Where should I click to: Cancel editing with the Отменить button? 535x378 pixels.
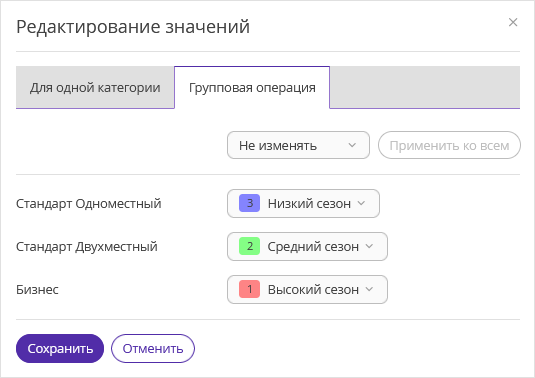pos(153,349)
